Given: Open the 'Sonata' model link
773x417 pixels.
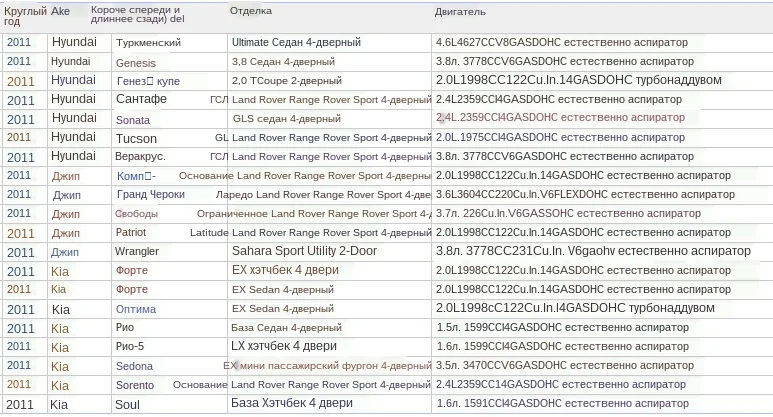Looking at the screenshot, I should pos(133,120).
